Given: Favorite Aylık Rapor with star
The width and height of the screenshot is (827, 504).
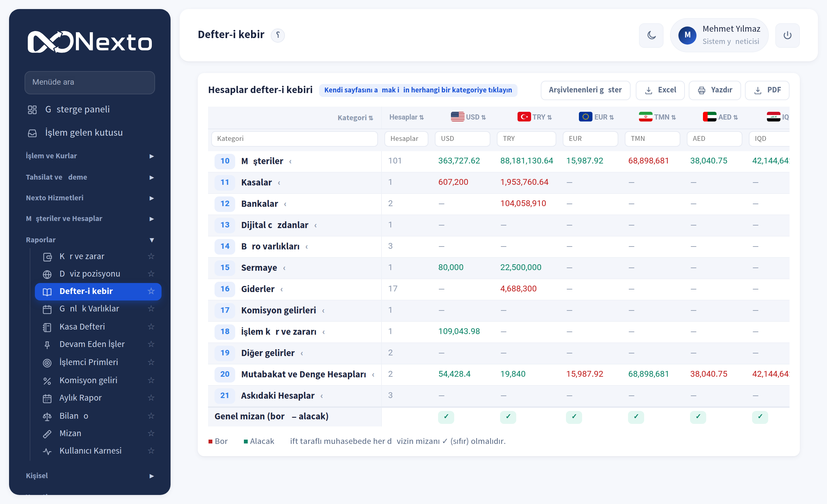Looking at the screenshot, I should coord(151,398).
